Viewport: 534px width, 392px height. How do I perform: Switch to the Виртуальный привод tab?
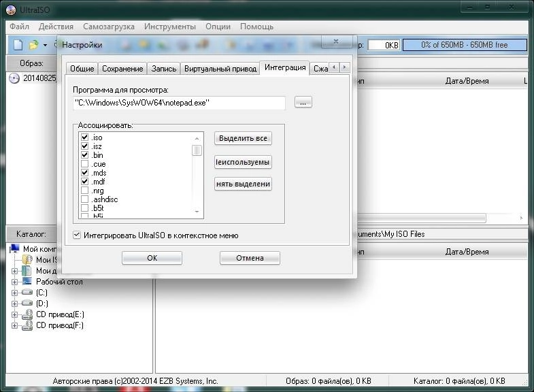[x=220, y=69]
